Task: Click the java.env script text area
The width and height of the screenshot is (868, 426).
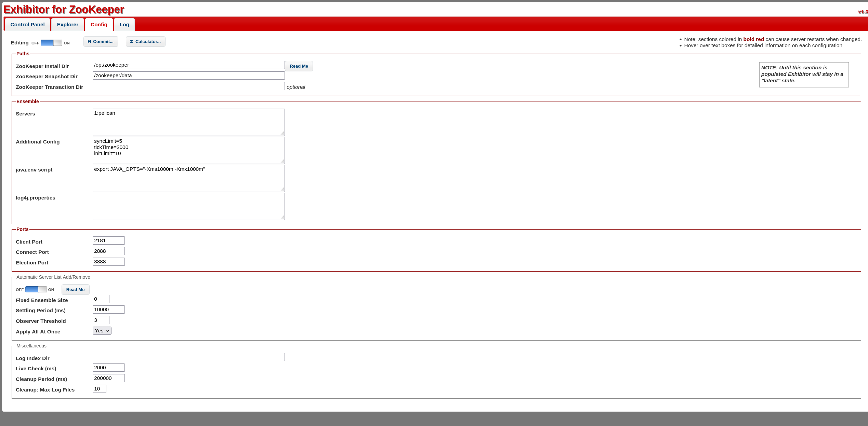Action: pyautogui.click(x=189, y=178)
